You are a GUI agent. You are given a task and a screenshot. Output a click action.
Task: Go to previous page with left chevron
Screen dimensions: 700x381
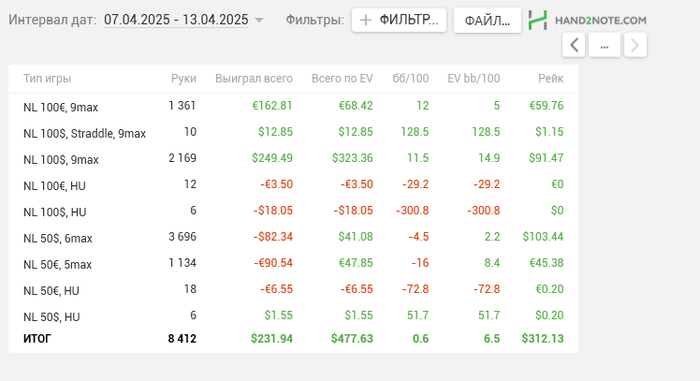coord(574,45)
